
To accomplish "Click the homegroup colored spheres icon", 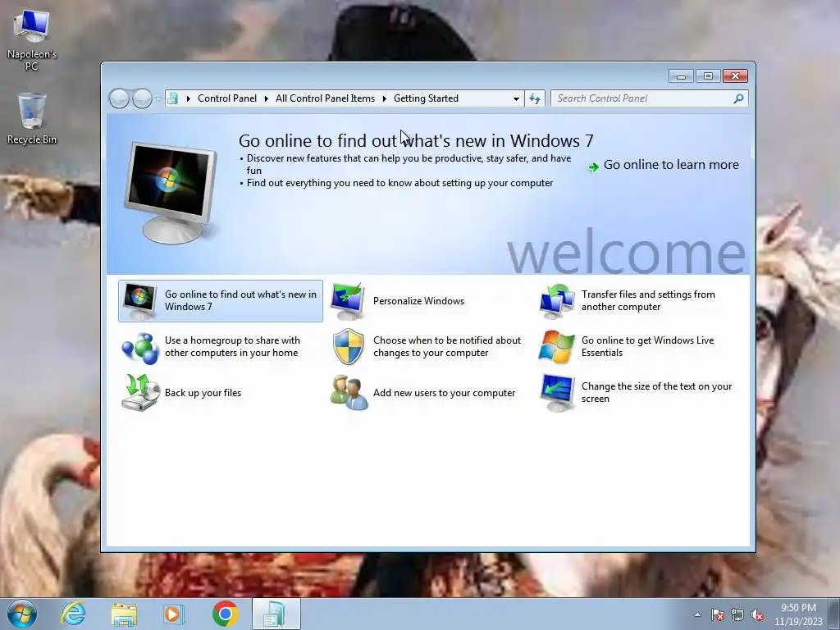I will pyautogui.click(x=139, y=348).
